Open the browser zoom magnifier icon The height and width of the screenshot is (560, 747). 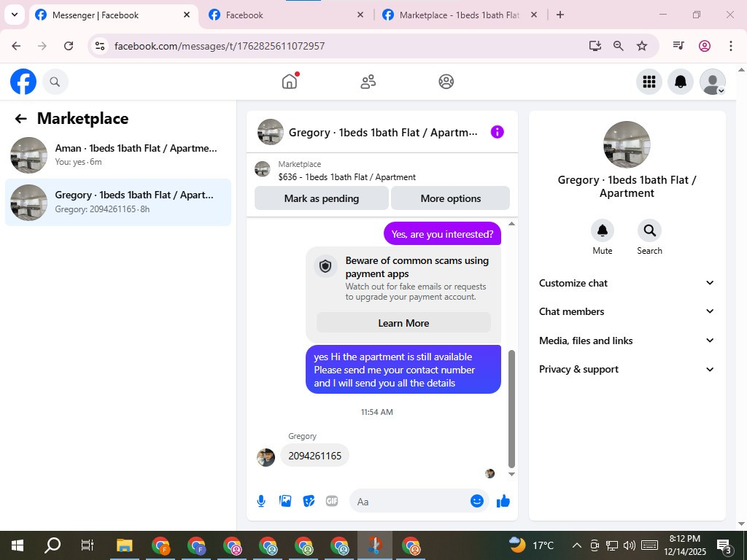click(x=619, y=46)
